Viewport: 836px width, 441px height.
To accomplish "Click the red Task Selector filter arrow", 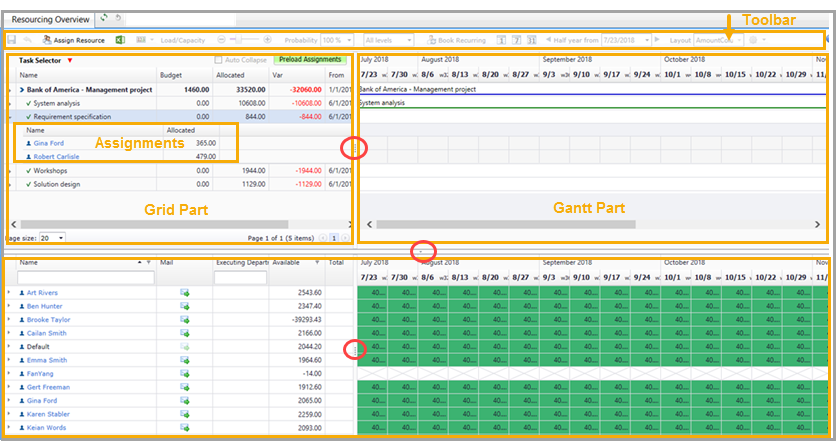I will (x=70, y=61).
